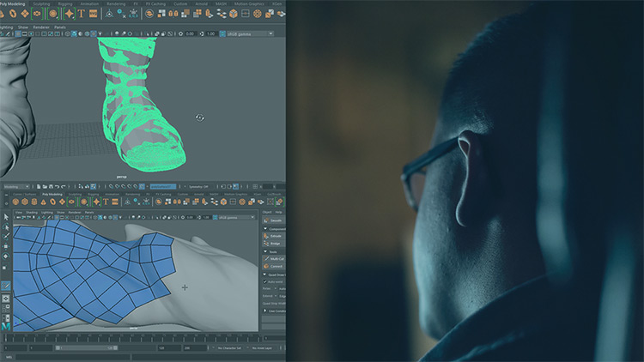The width and height of the screenshot is (644, 362).
Task: Click the highlighted Quad Draw tool in the toolbox
Action: [x=6, y=286]
